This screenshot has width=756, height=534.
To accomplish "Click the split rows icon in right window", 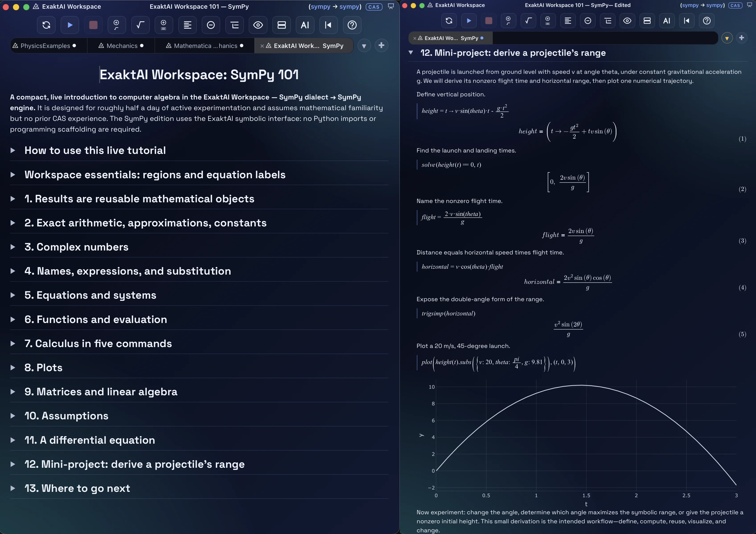I will click(647, 21).
